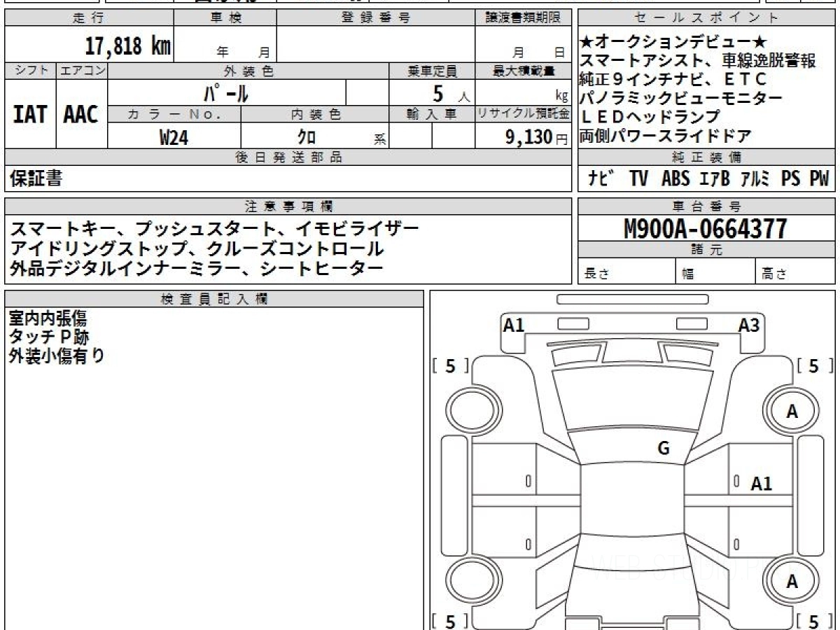The width and height of the screenshot is (840, 630).
Task: Select the 純正装備 header
Action: 706,157
